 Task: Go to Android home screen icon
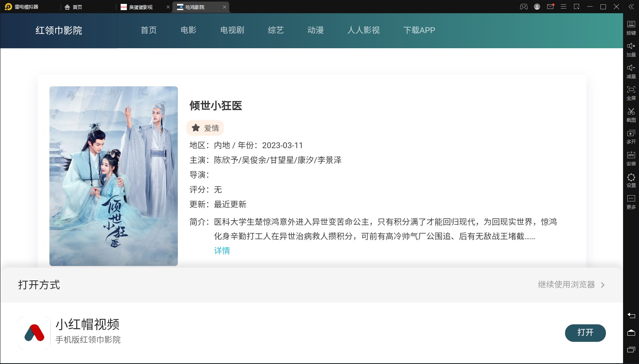coord(631,332)
